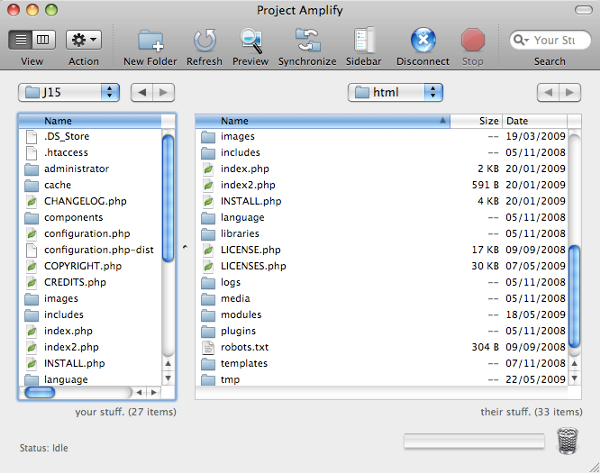Switch to column view mode
The height and width of the screenshot is (473, 600).
coord(44,39)
